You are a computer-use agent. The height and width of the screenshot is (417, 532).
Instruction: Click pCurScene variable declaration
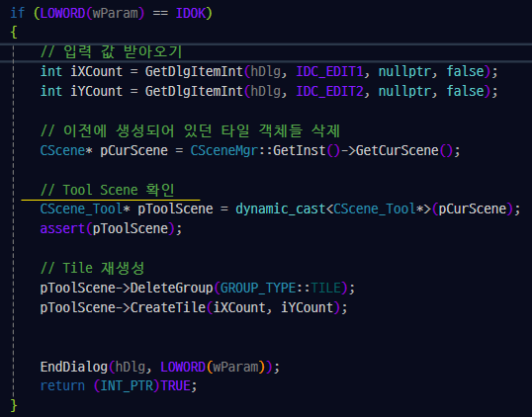coord(134,150)
